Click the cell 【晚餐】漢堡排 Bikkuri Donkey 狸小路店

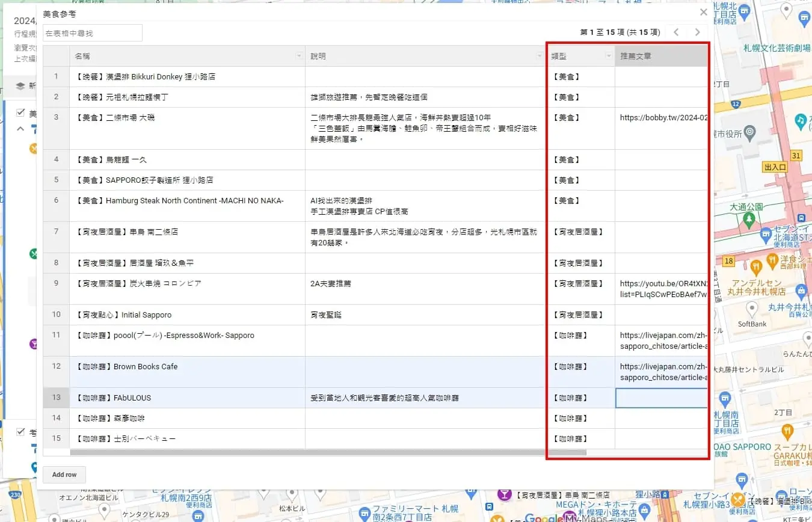188,76
